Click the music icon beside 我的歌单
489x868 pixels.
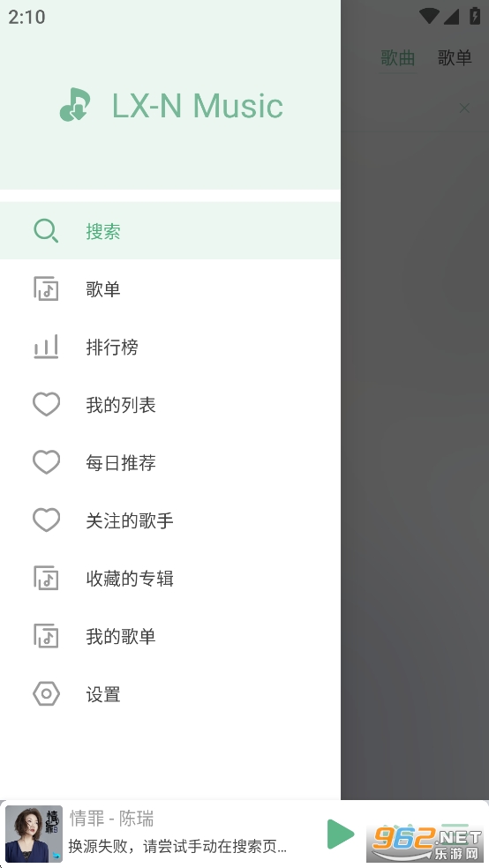pyautogui.click(x=46, y=636)
